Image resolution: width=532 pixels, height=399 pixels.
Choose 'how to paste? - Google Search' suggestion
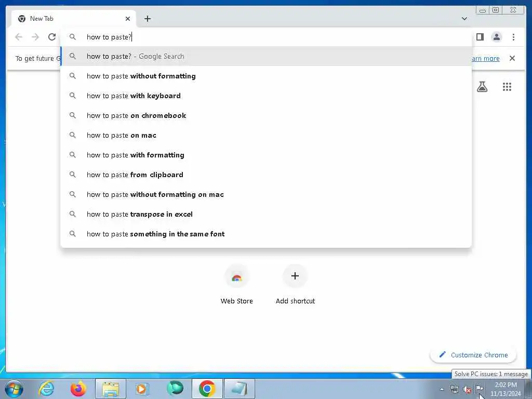pos(266,56)
